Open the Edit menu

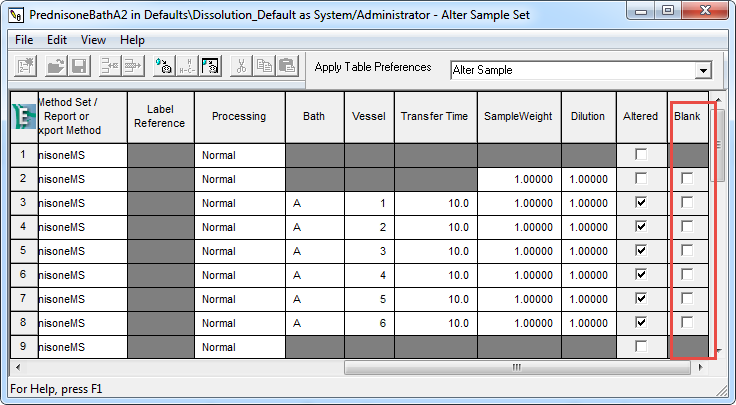[57, 40]
